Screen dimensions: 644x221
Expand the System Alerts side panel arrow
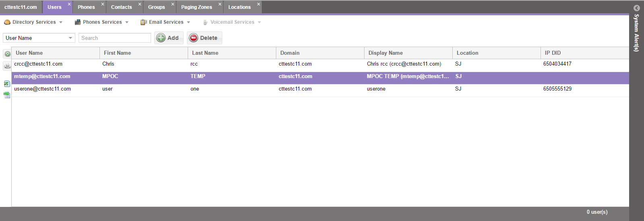637,8
